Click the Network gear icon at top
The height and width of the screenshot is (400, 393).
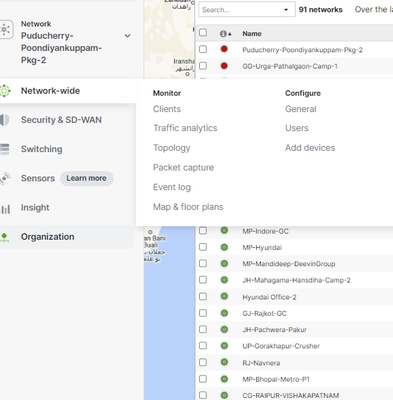coord(6,30)
